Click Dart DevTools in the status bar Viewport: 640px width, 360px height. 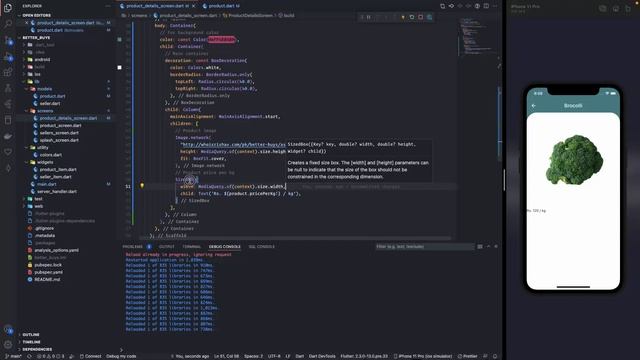click(x=322, y=356)
